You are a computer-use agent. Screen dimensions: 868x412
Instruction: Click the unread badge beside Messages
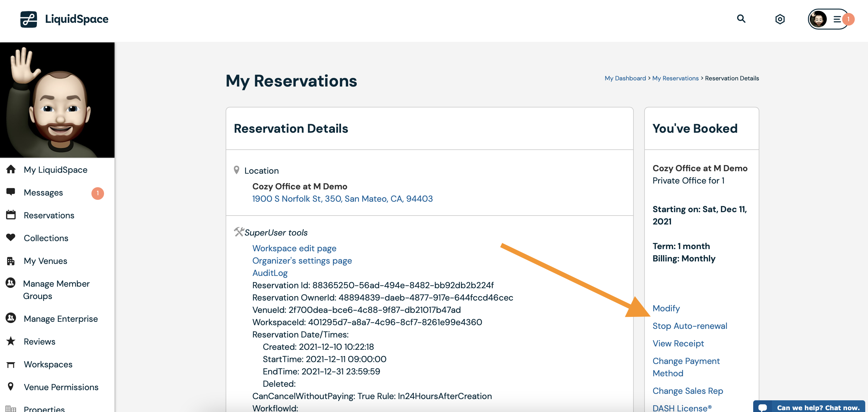(x=98, y=193)
